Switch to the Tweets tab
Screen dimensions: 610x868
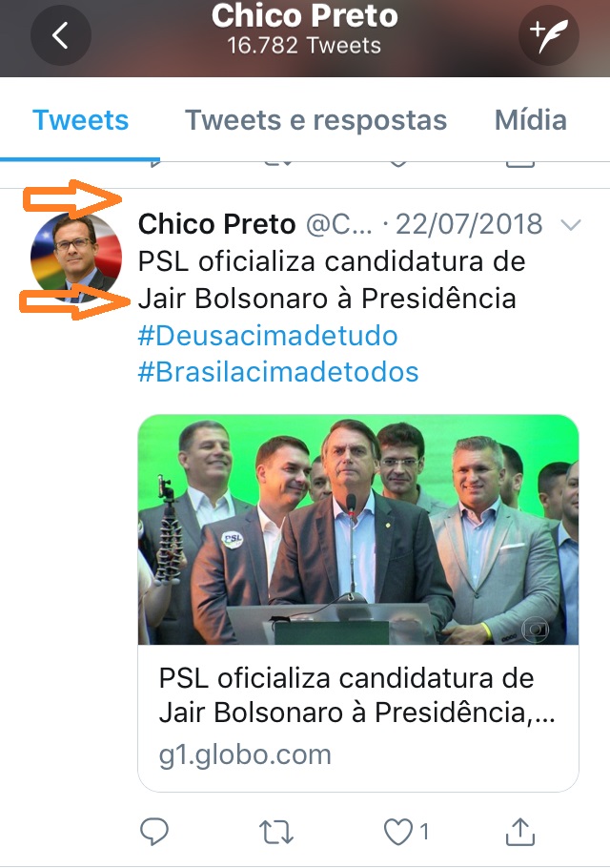pos(81,120)
